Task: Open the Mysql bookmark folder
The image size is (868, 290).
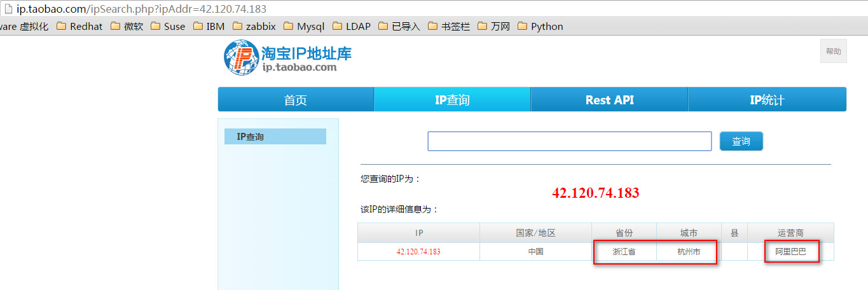Action: [304, 27]
